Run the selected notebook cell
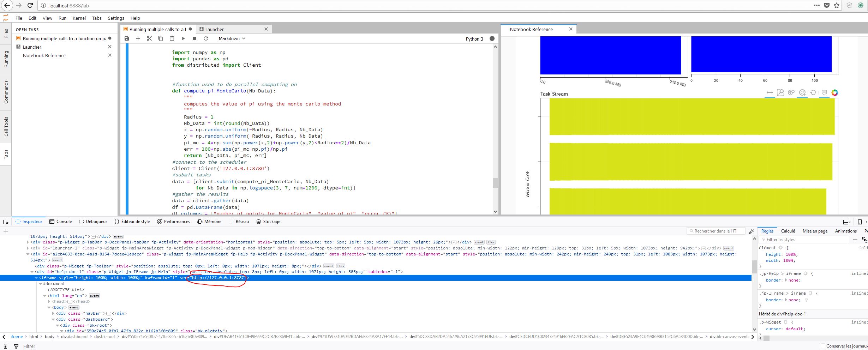Screen dimensions: 868x350 click(183, 38)
